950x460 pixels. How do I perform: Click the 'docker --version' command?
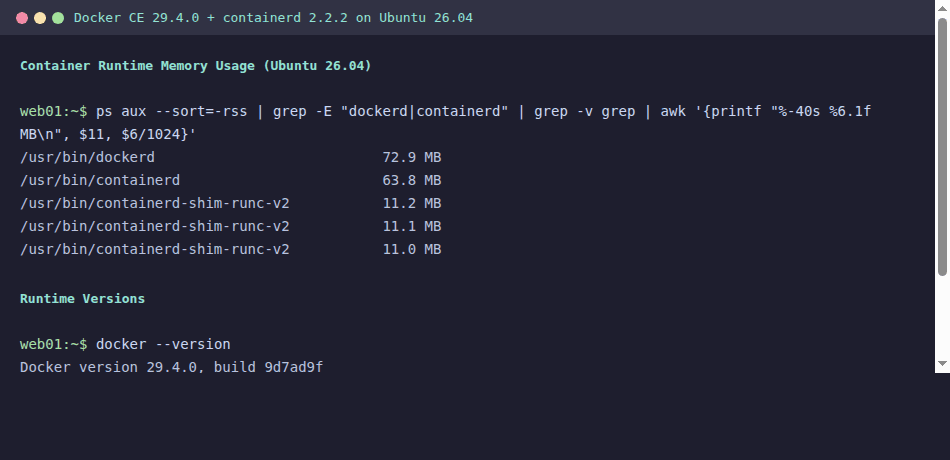pyautogui.click(x=163, y=344)
